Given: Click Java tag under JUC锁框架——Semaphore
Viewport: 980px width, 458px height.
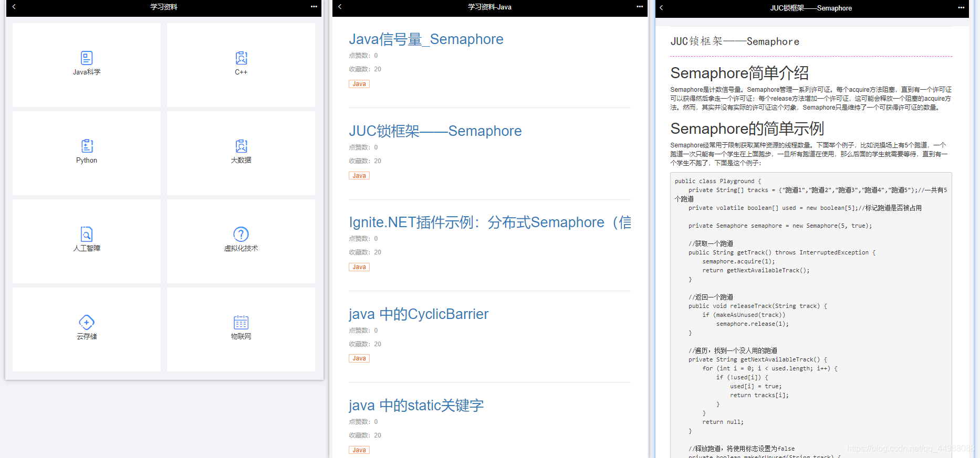Looking at the screenshot, I should (x=359, y=176).
